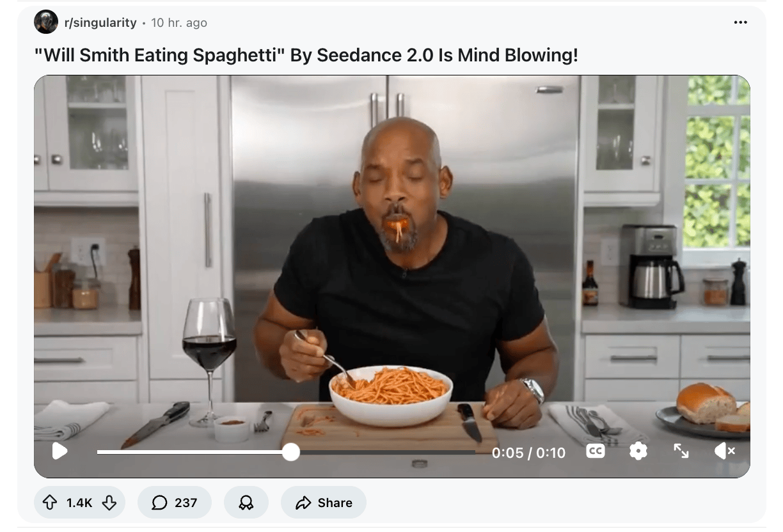This screenshot has width=783, height=532.
Task: Click the video progress slider handle
Action: (291, 452)
